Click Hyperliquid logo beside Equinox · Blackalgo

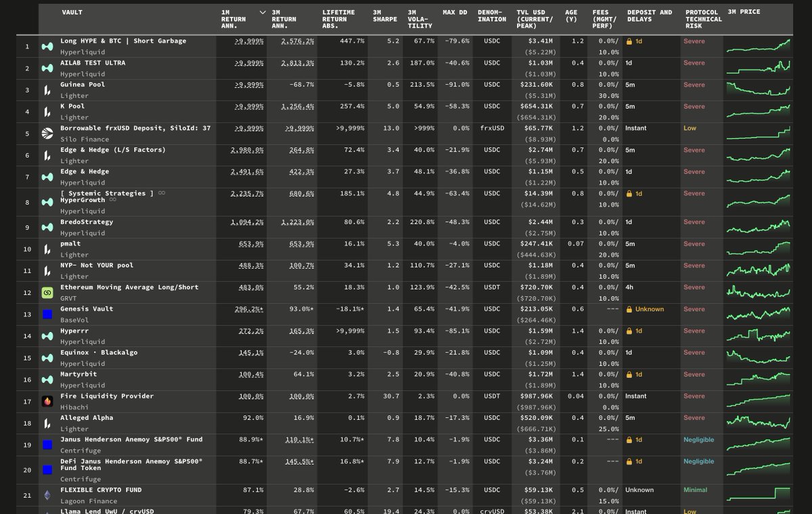pos(47,358)
